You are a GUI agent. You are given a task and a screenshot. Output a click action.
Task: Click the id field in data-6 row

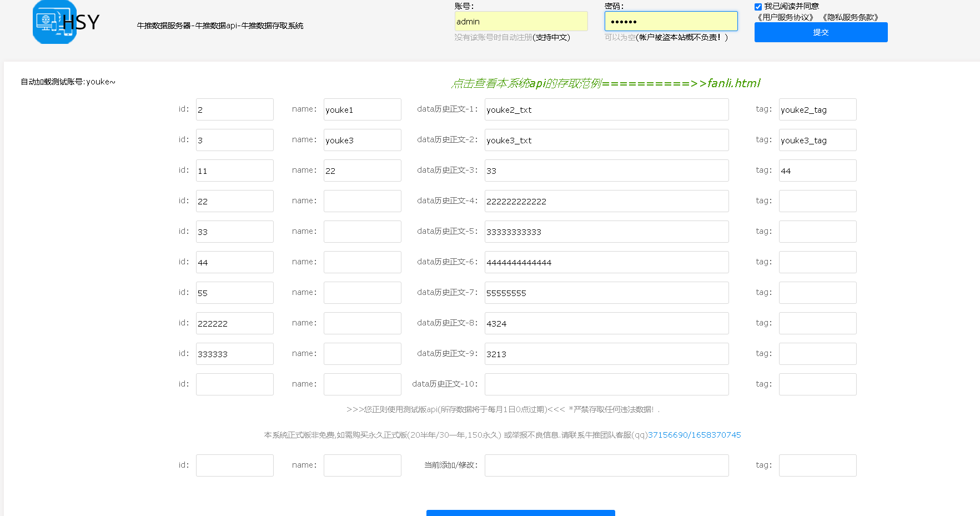[235, 262]
